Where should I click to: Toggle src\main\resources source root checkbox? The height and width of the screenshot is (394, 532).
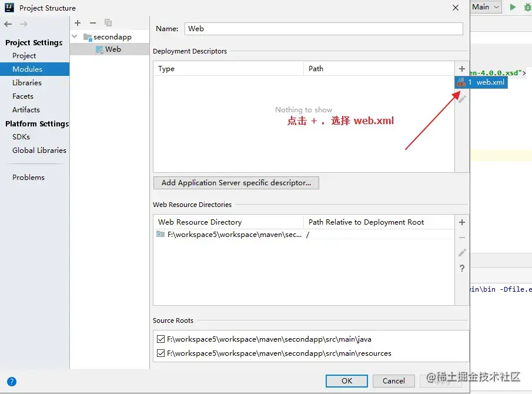click(x=161, y=353)
